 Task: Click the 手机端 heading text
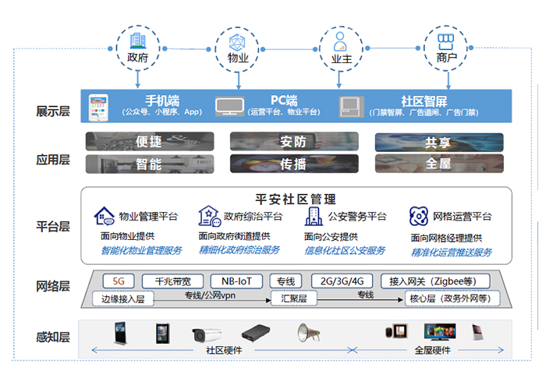(x=162, y=101)
